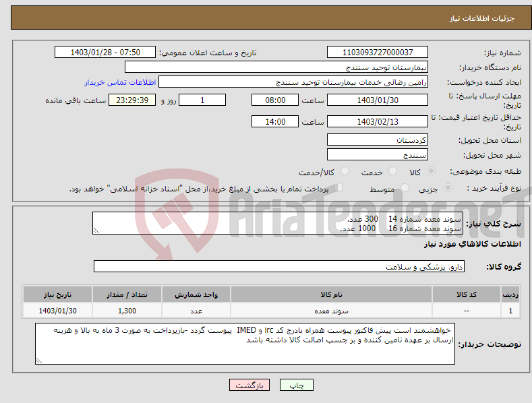Click the general description textarea سوند معده
532x403 pixels.
(x=278, y=223)
